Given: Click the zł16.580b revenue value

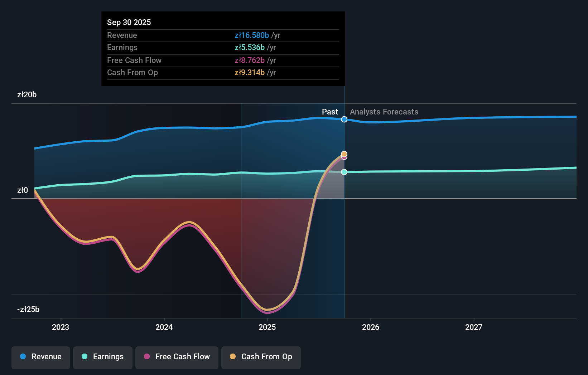Looking at the screenshot, I should click(x=252, y=35).
